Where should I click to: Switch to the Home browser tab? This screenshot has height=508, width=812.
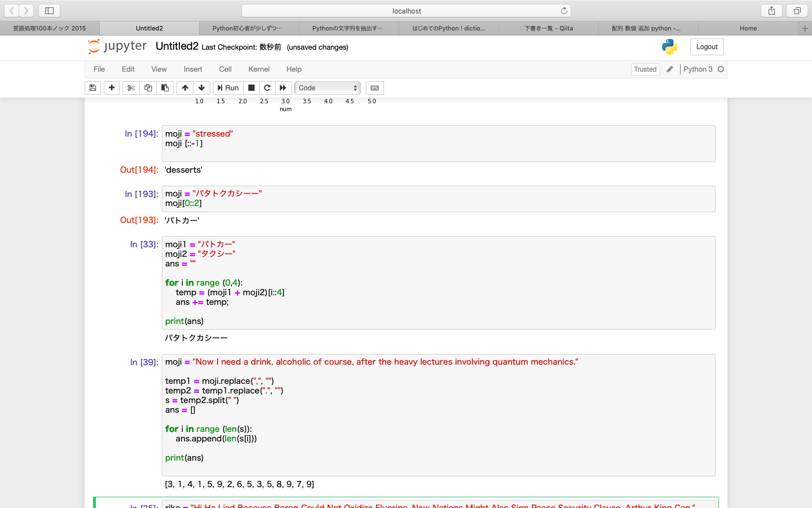[748, 28]
